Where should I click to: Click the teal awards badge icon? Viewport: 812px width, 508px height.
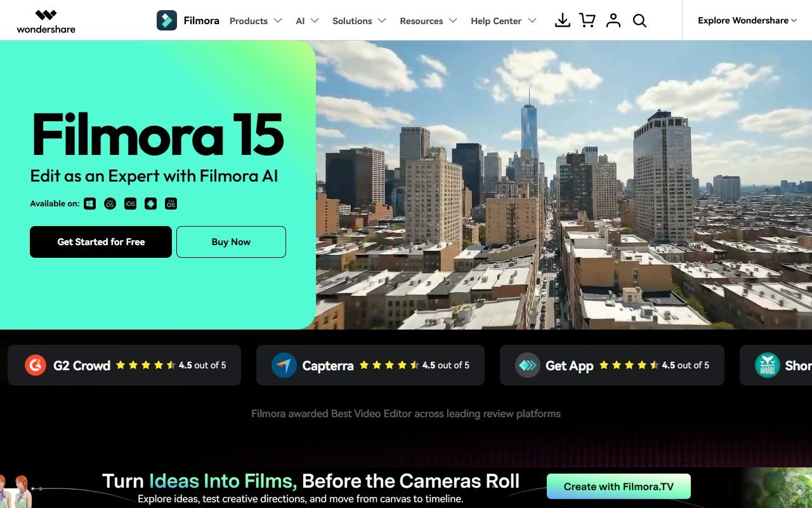[767, 365]
